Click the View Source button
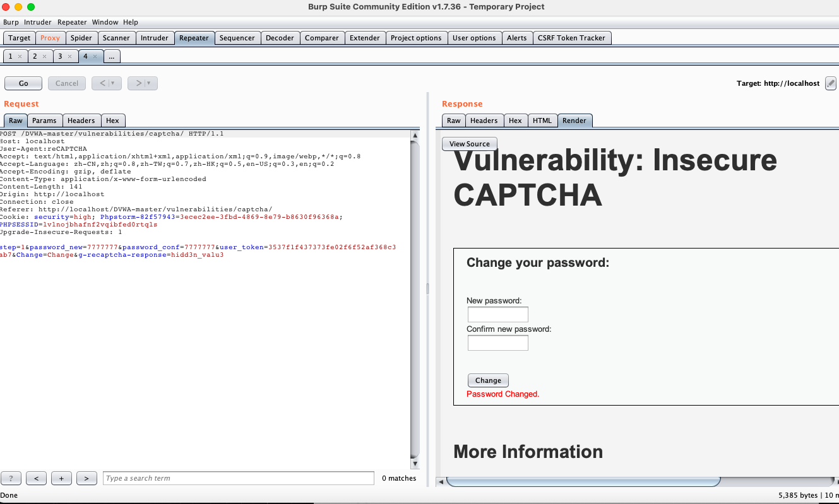The width and height of the screenshot is (839, 504). click(470, 144)
